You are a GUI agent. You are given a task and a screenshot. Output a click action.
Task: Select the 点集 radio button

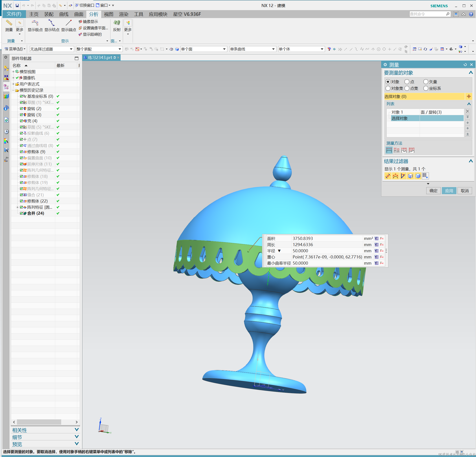point(407,88)
